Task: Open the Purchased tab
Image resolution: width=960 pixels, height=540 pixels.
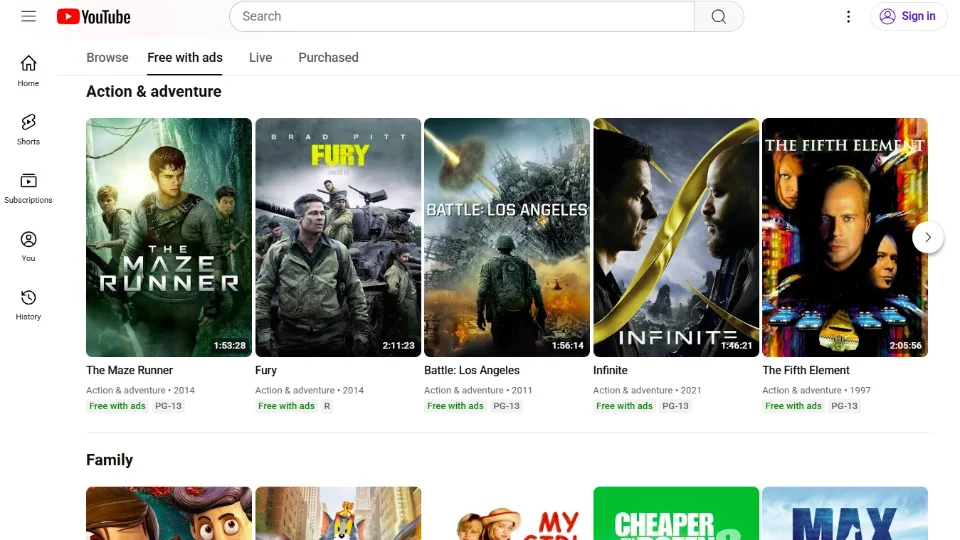Action: 328,58
